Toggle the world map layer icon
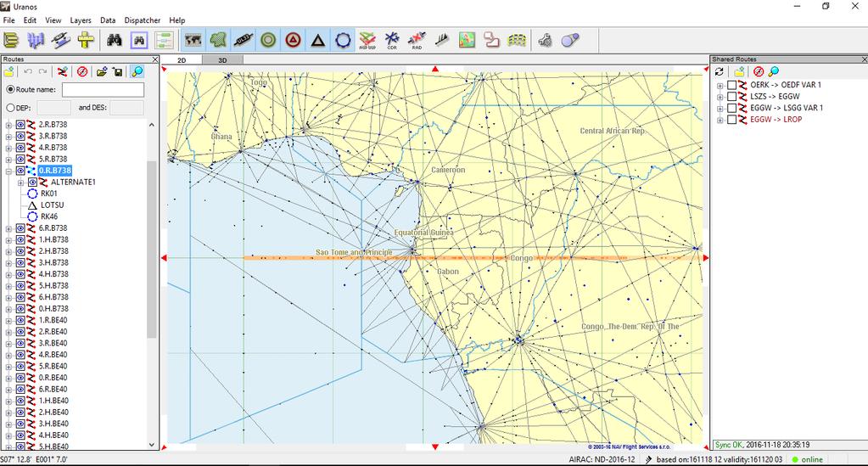Viewport: 868px width, 466px height. click(x=193, y=40)
